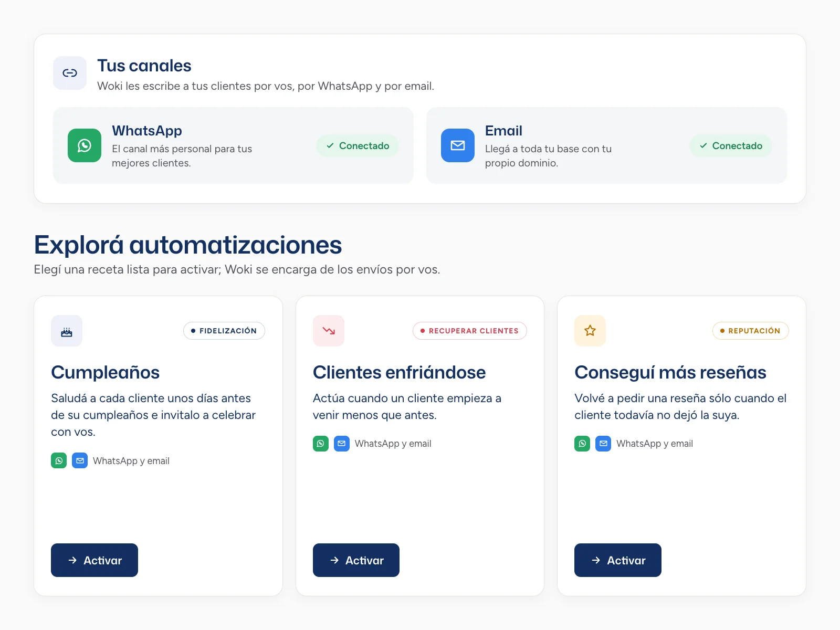Click the blue Email channel icon
840x630 pixels.
coord(458,145)
